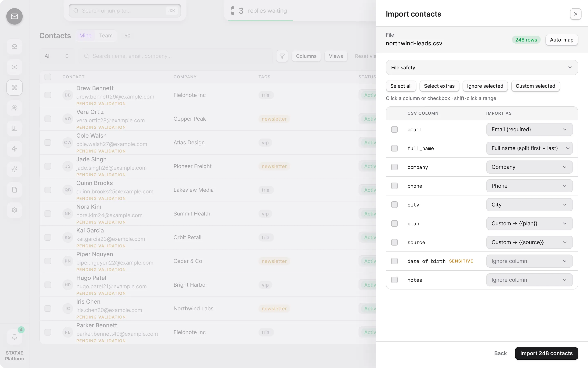This screenshot has width=588, height=368.
Task: Open the lightning bolt automations icon
Action: (14, 149)
